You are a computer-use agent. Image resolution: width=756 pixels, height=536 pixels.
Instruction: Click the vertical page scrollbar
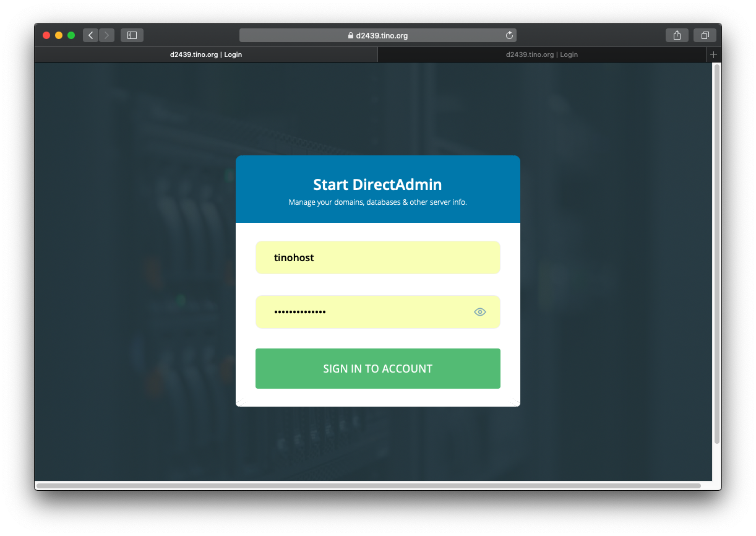pyautogui.click(x=717, y=254)
